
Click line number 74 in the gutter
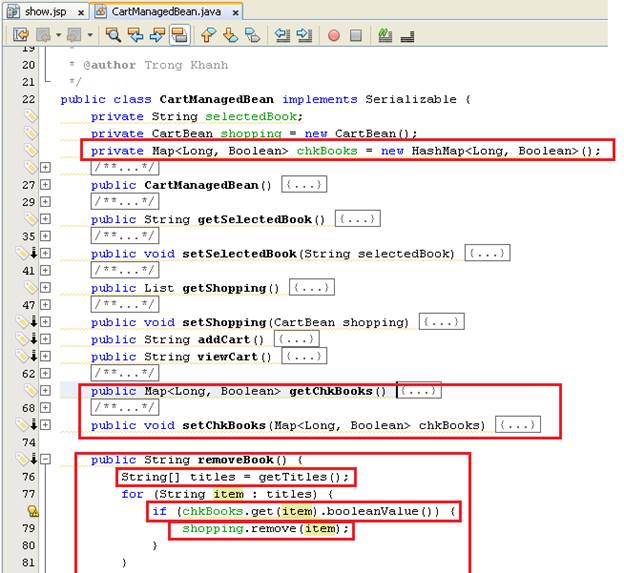(29, 442)
